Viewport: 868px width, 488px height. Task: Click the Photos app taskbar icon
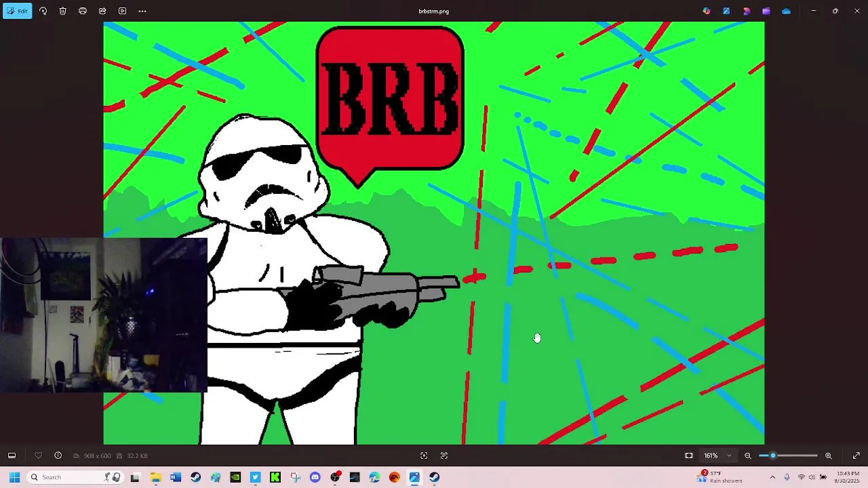point(414,477)
